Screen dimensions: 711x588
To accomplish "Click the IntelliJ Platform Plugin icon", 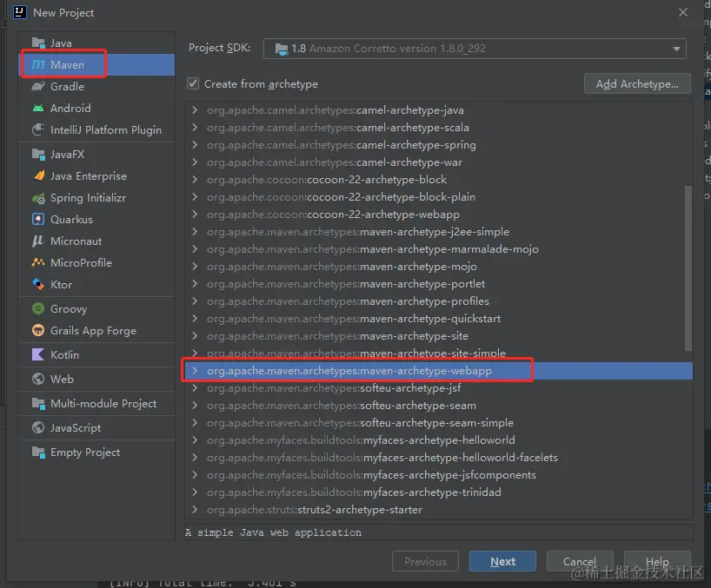I will 38,129.
